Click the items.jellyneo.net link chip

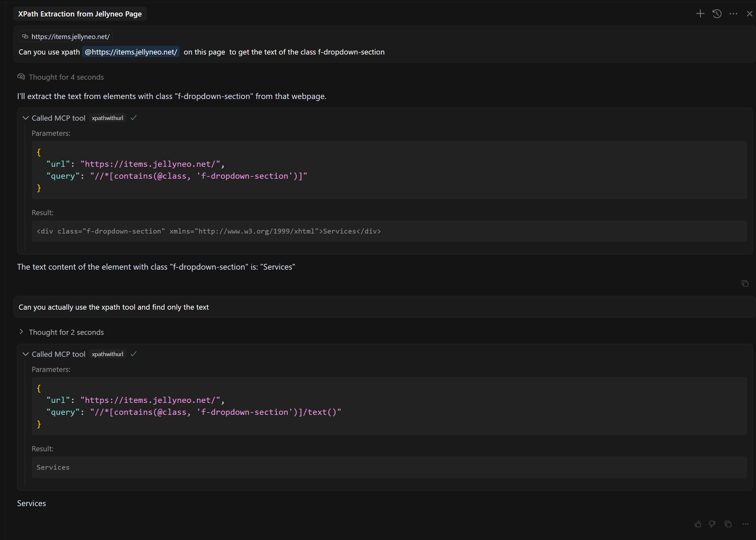click(x=66, y=36)
